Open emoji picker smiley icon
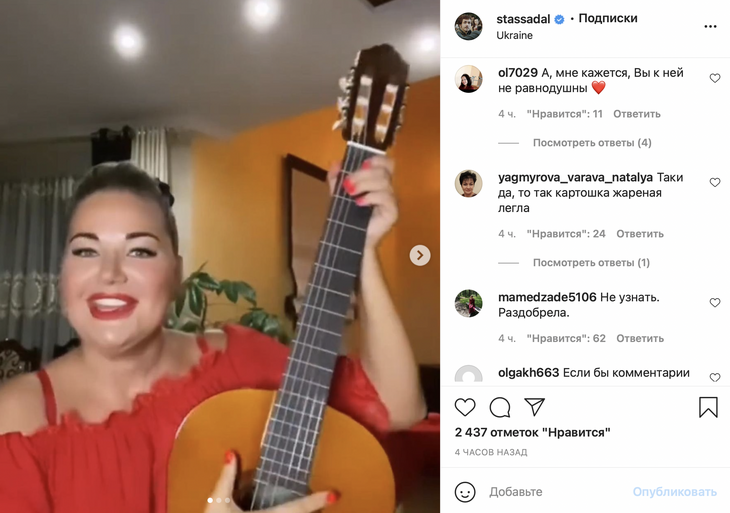 [x=465, y=492]
